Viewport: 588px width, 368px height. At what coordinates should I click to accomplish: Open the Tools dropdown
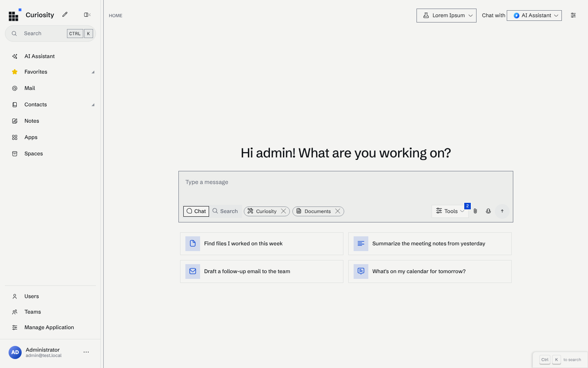[x=450, y=211]
